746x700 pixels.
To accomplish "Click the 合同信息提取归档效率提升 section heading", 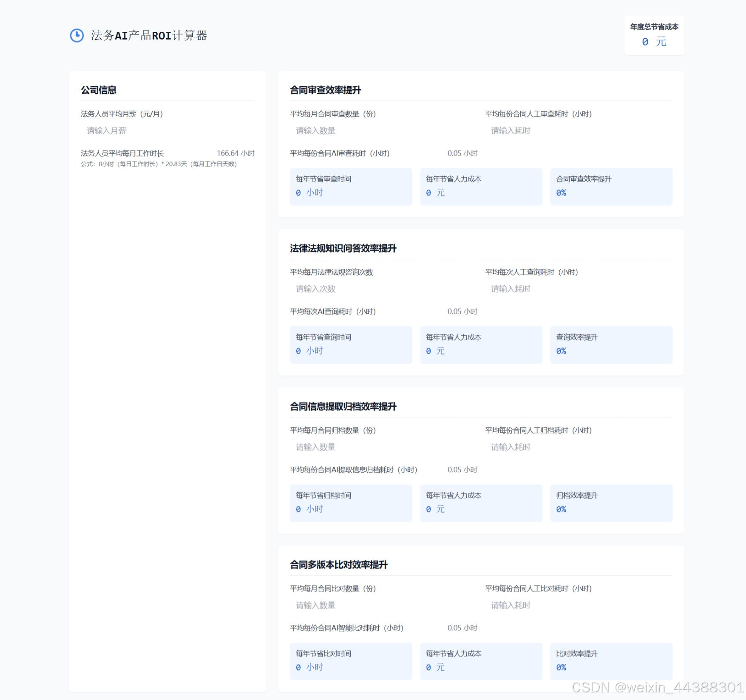I will click(x=343, y=406).
